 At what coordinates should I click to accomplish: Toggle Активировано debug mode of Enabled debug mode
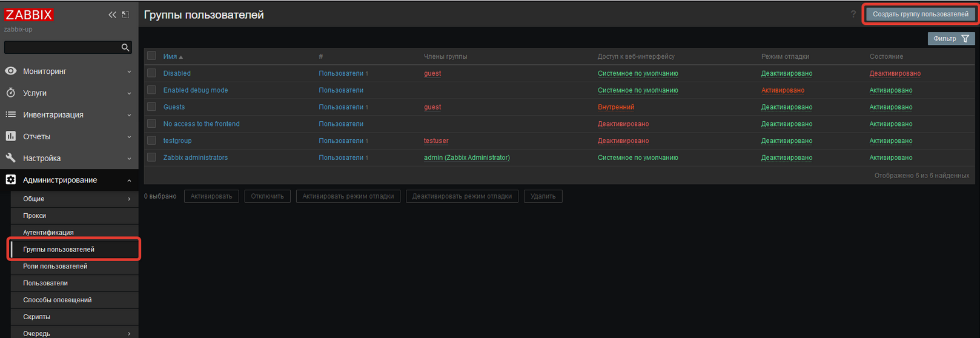783,90
